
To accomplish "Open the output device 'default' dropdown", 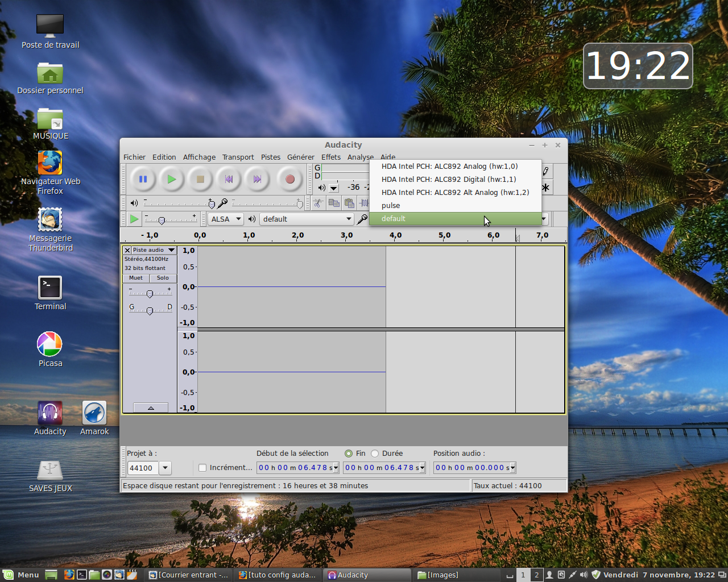I will click(307, 219).
